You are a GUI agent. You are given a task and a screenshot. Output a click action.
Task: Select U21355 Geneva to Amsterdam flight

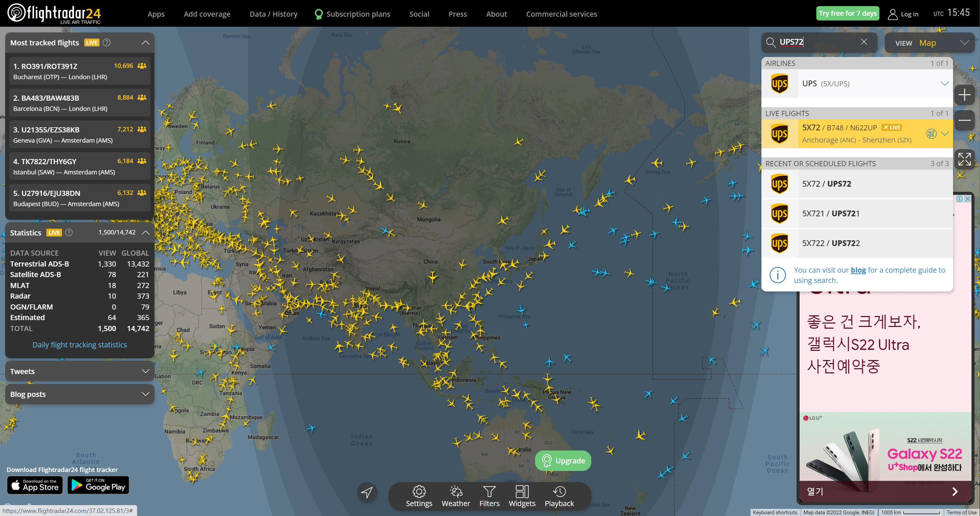(79, 134)
